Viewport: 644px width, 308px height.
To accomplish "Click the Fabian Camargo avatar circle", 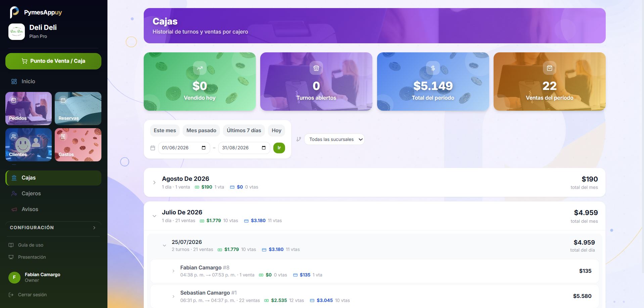I will [x=14, y=277].
